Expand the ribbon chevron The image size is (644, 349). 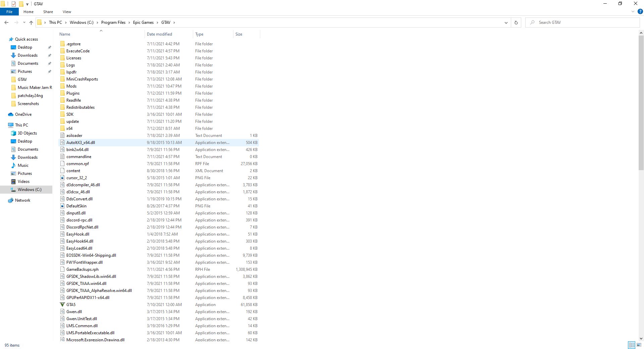click(x=633, y=11)
